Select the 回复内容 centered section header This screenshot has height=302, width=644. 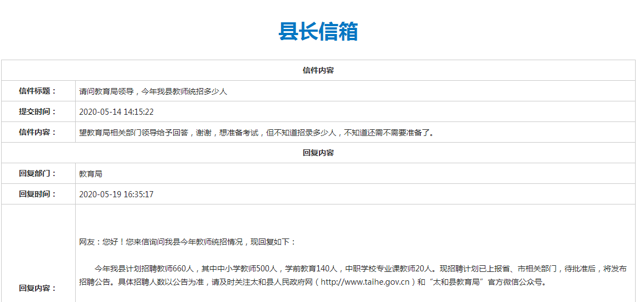coord(318,153)
